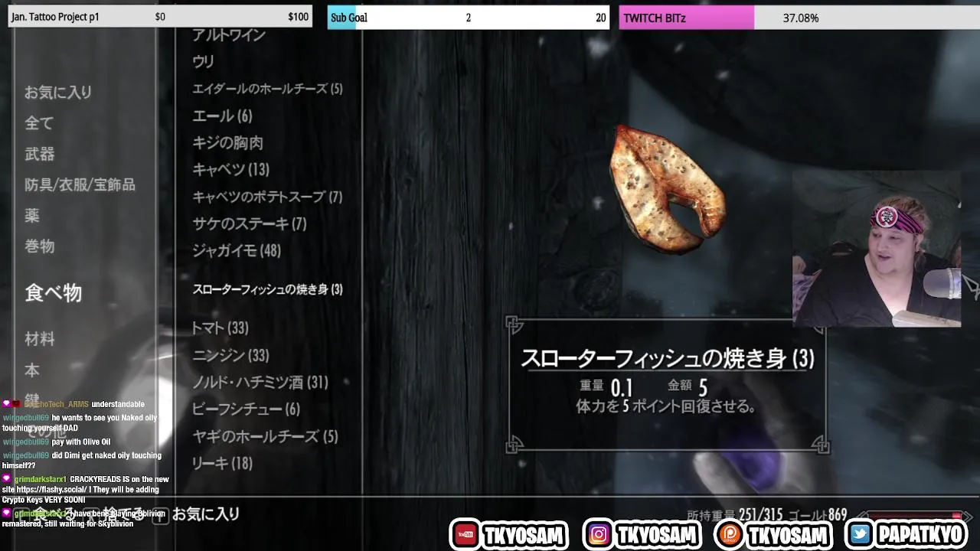Click the grilled slaughterfish 3D model

tap(667, 190)
